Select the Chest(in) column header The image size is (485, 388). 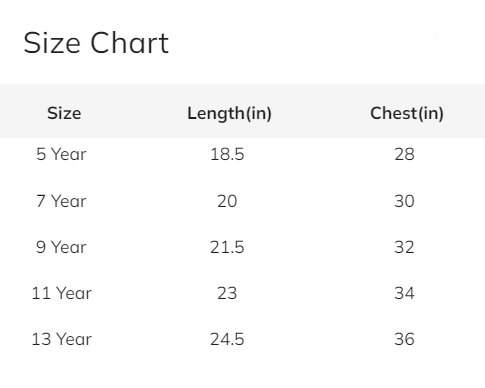pyautogui.click(x=407, y=114)
